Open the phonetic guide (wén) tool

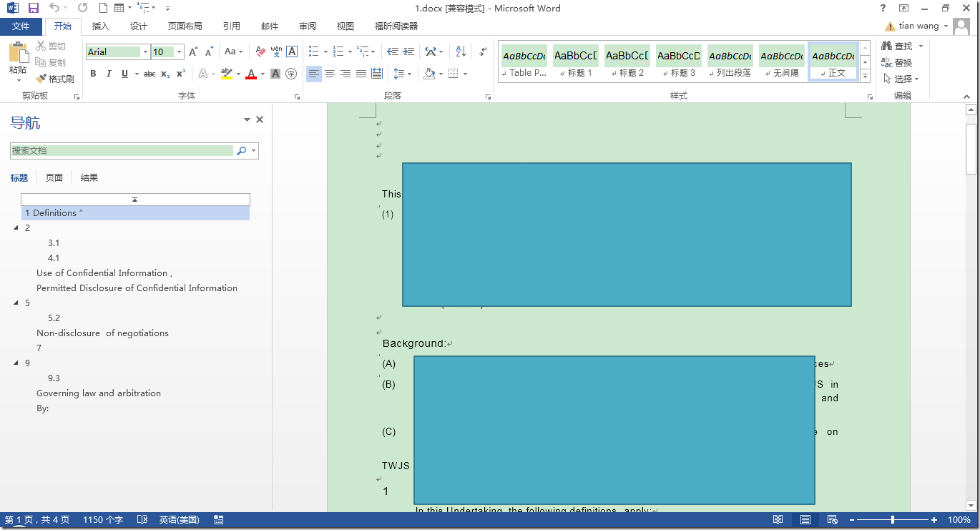tap(275, 51)
